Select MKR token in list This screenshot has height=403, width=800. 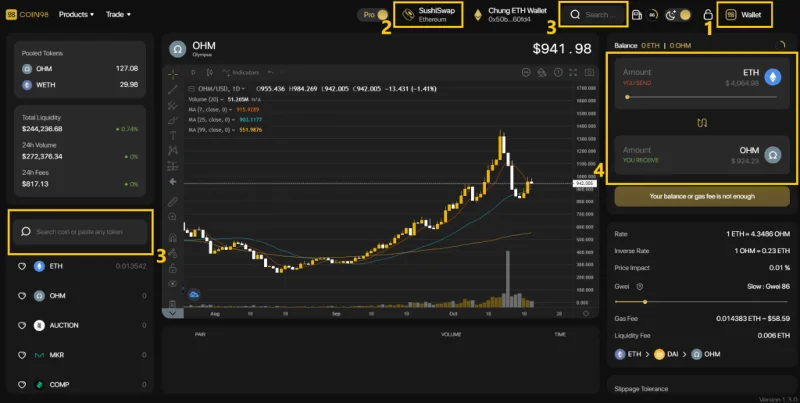tap(82, 355)
